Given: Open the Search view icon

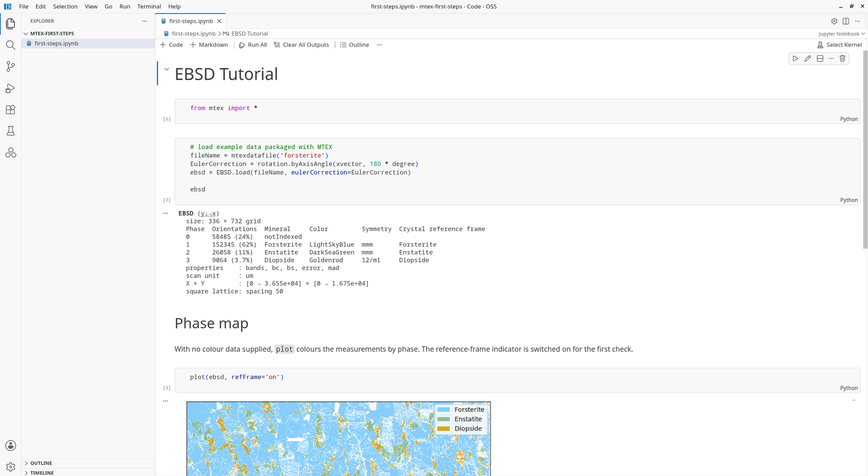Looking at the screenshot, I should coord(10,45).
